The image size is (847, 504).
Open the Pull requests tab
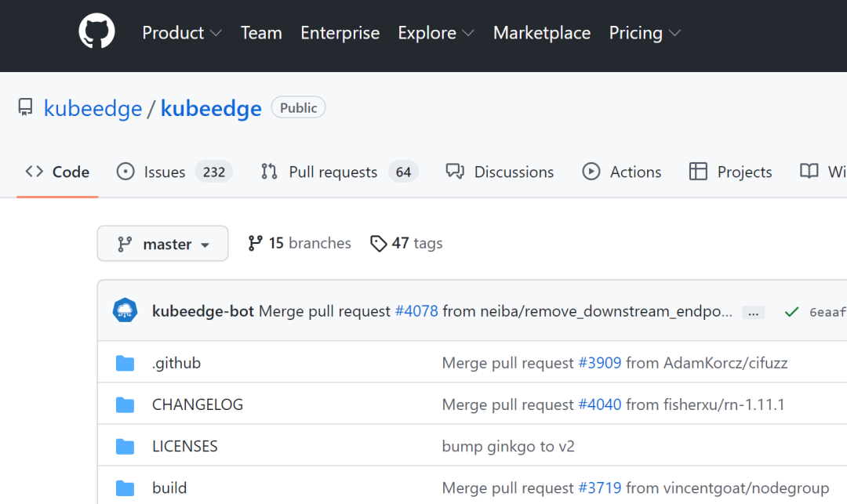338,172
